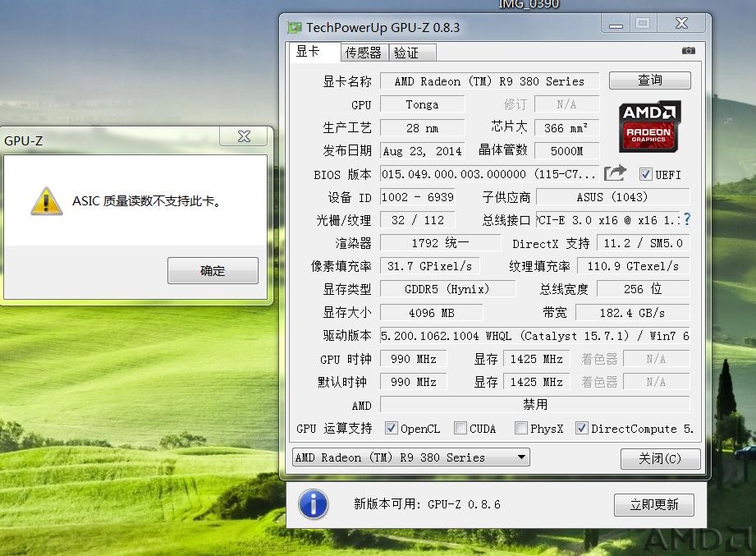Click the bandwidth 182.4 GB/s value
Viewport: 756px width, 556px height.
[633, 312]
